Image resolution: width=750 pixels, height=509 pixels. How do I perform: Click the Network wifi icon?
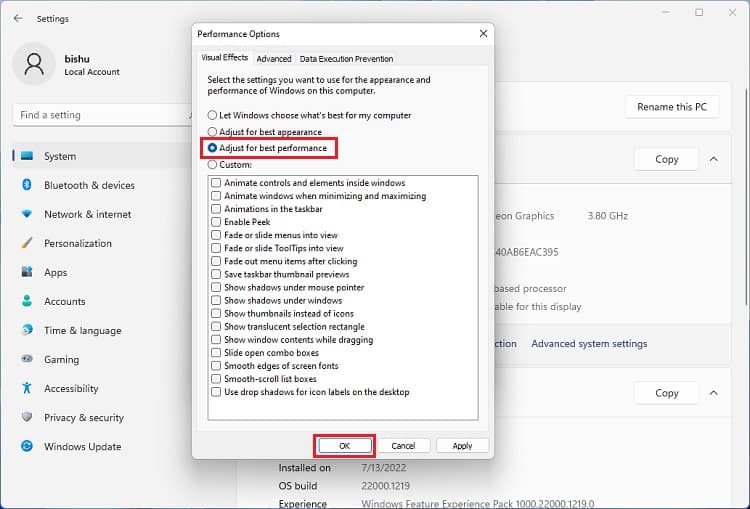pyautogui.click(x=27, y=214)
